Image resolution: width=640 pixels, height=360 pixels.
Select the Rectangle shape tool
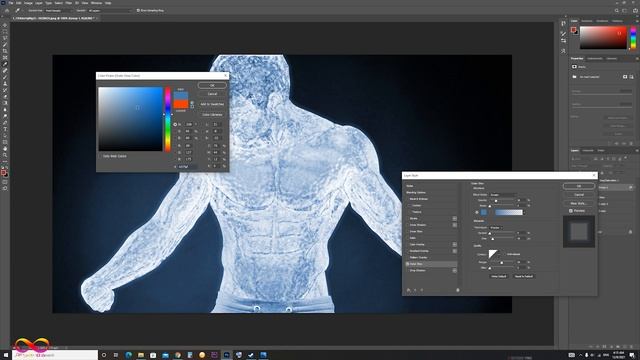[5, 142]
